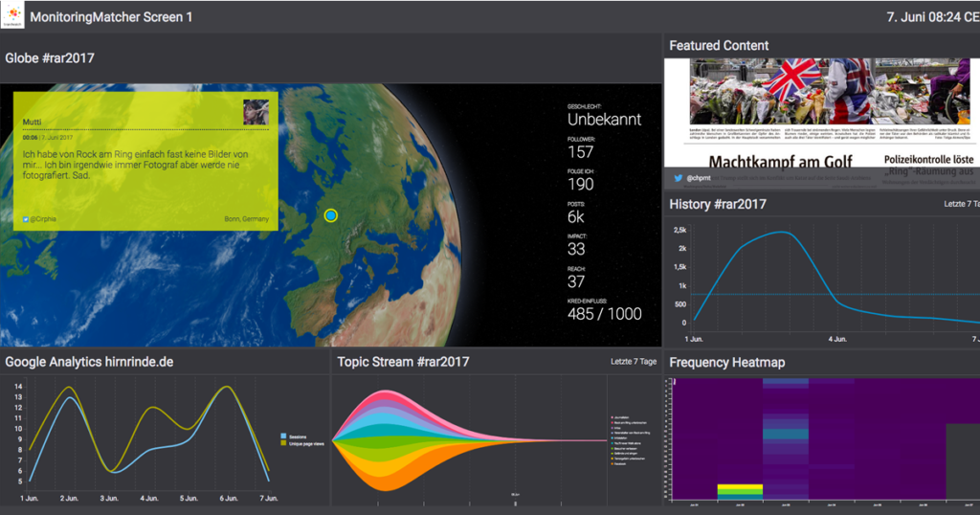Click the olive Unique page views legend swatch

click(284, 443)
